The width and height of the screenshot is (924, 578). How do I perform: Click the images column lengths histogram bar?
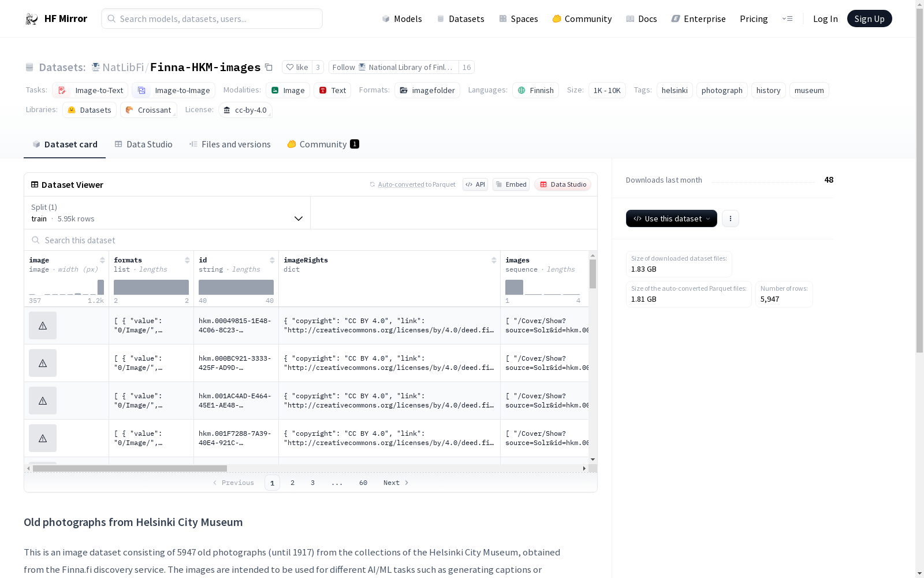514,287
